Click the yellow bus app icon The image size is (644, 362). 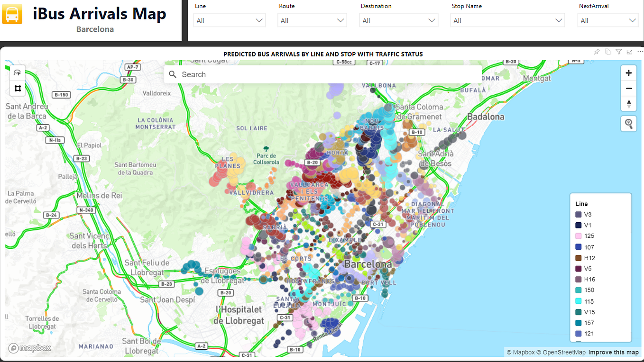(x=12, y=14)
